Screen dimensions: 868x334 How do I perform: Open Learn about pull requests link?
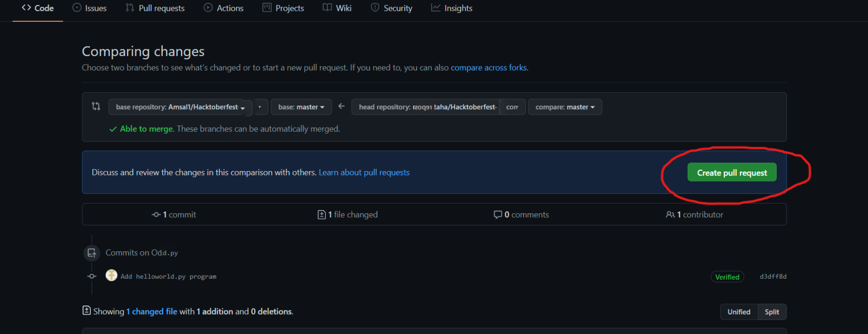click(364, 172)
